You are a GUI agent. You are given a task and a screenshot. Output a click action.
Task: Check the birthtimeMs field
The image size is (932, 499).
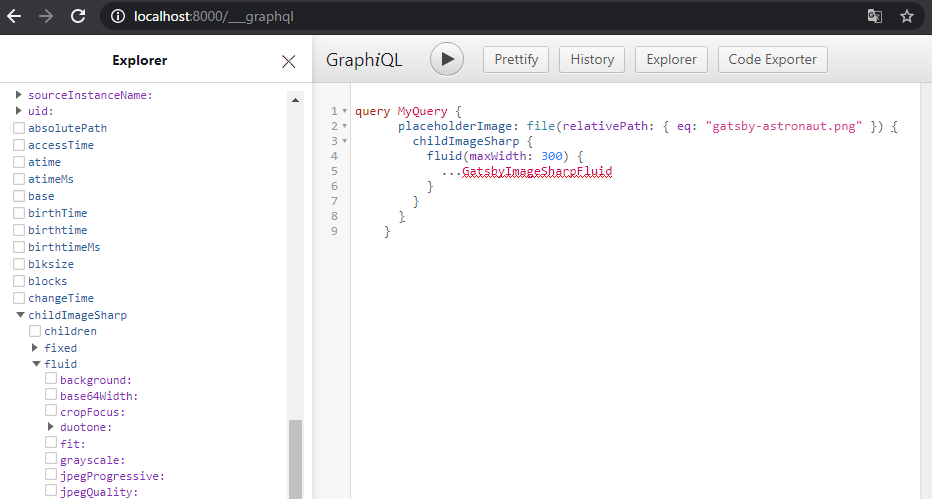pos(19,247)
